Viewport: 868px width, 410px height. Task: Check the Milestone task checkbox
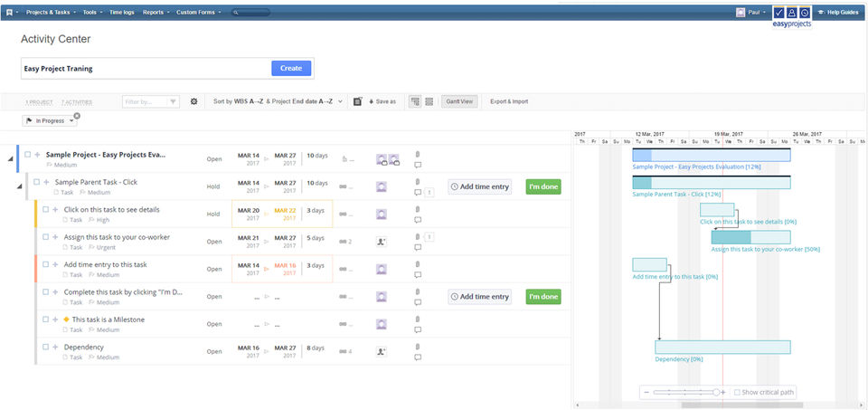coord(45,319)
